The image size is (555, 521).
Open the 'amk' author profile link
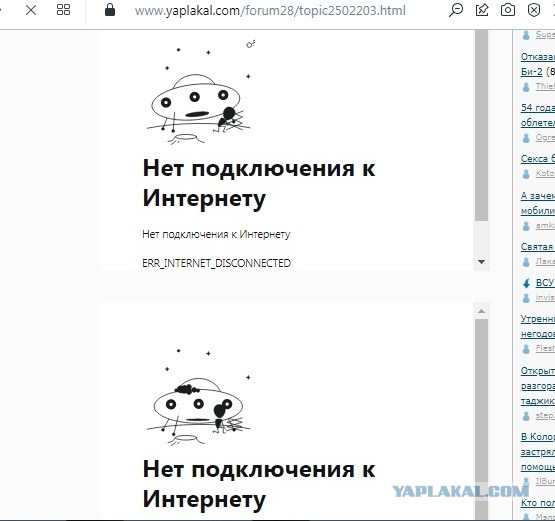(x=545, y=225)
